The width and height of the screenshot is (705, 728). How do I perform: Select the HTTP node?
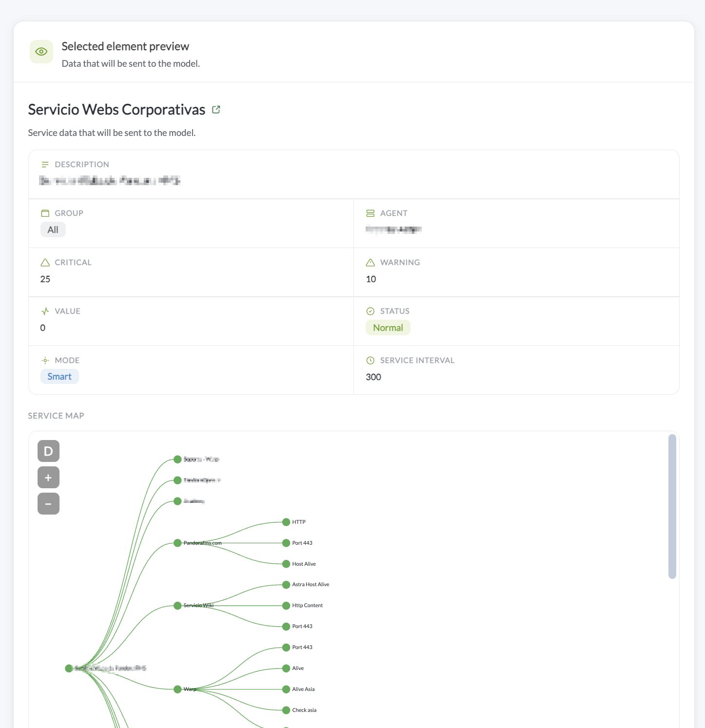coord(286,522)
